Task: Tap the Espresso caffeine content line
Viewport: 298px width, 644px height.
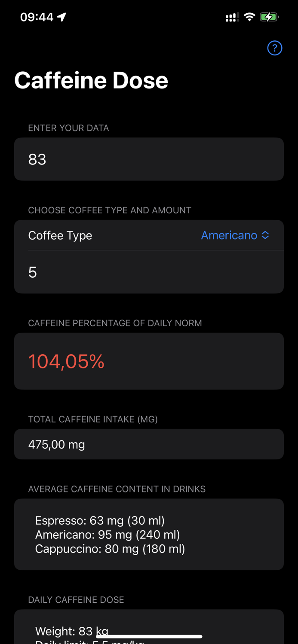Action: point(100,520)
